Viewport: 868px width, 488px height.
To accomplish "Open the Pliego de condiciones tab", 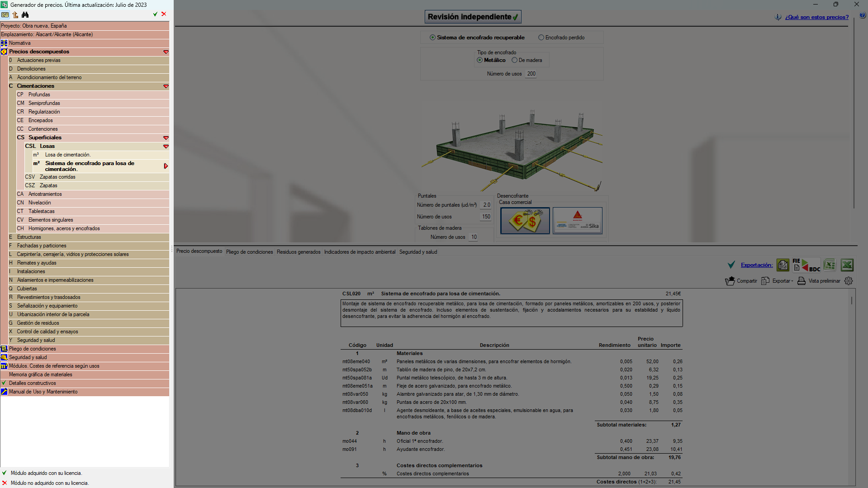I will [x=250, y=252].
